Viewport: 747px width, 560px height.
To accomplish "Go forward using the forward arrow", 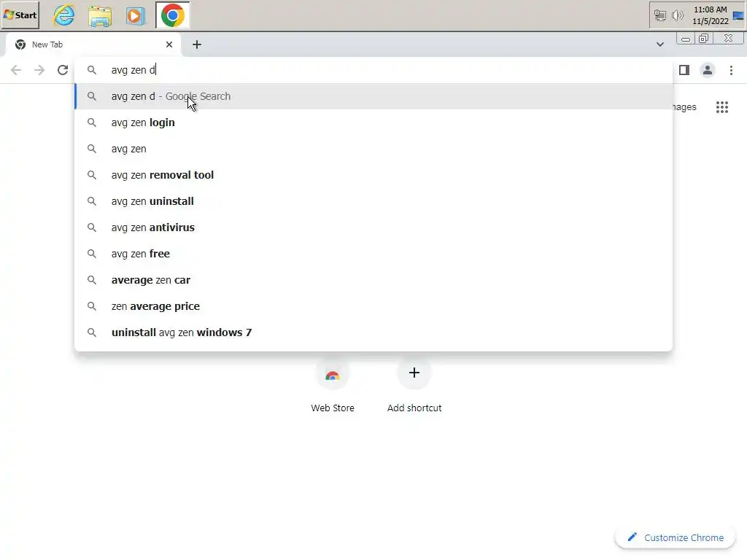I will click(39, 70).
